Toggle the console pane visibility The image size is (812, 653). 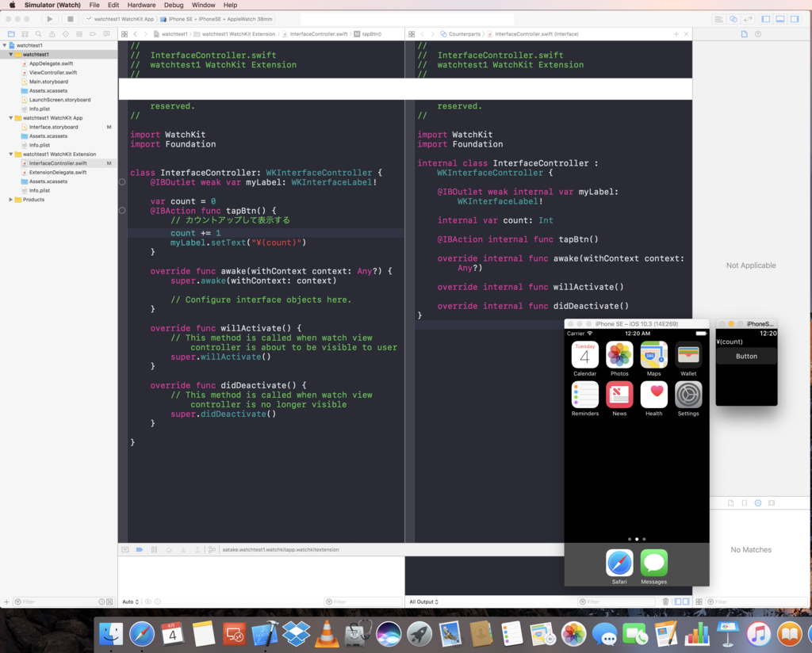pos(686,601)
